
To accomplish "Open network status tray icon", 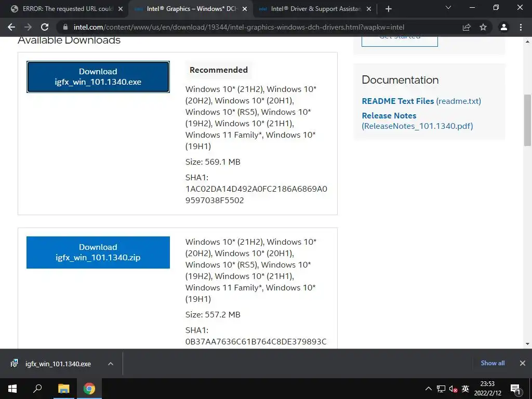I will [441, 389].
